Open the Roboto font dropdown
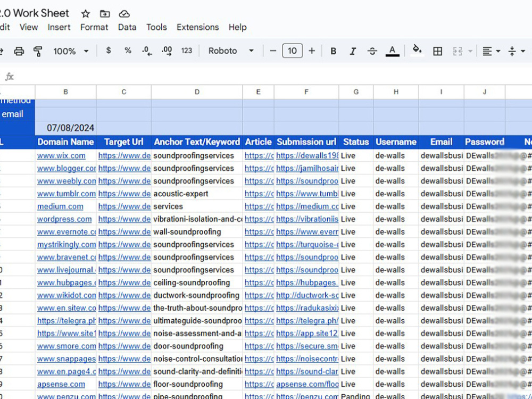The width and height of the screenshot is (532, 399). 231,51
